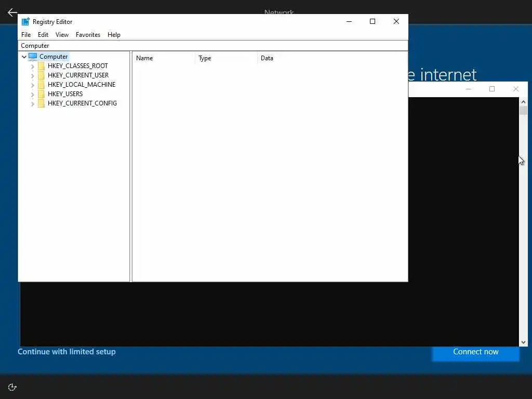
Task: Minimize the command prompt window behind
Action: (x=469, y=89)
